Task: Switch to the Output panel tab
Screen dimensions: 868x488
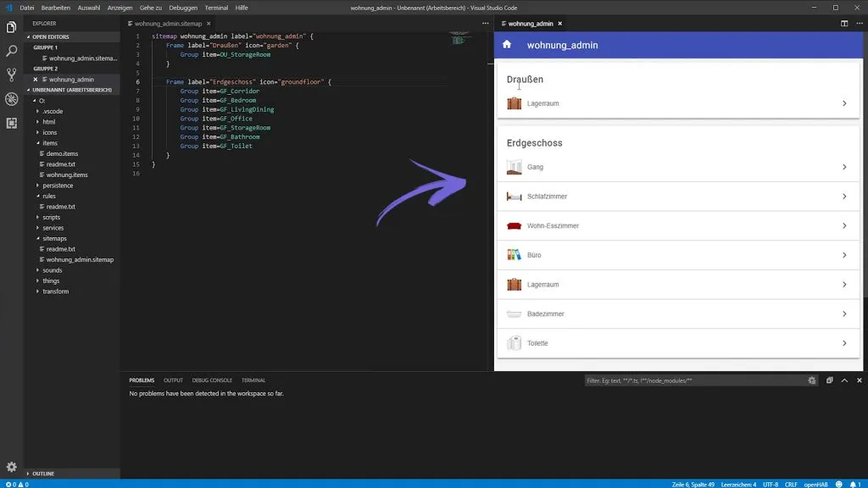Action: (x=173, y=380)
